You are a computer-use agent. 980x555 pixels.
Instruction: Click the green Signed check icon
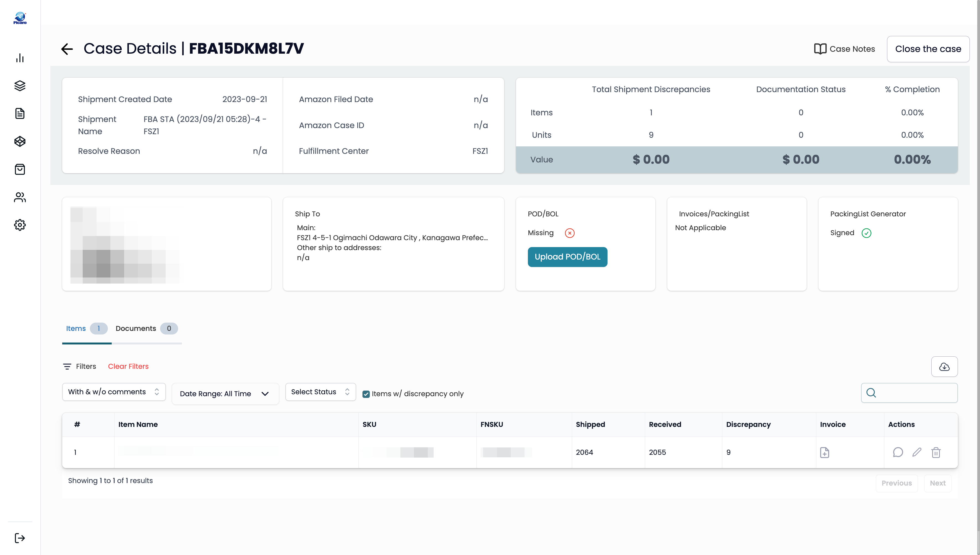coord(867,233)
